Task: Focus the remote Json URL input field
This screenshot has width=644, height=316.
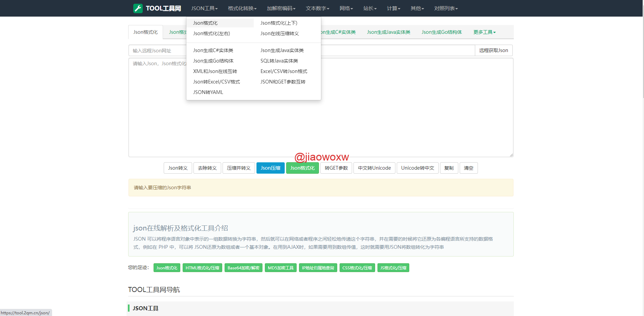Action: (302, 50)
